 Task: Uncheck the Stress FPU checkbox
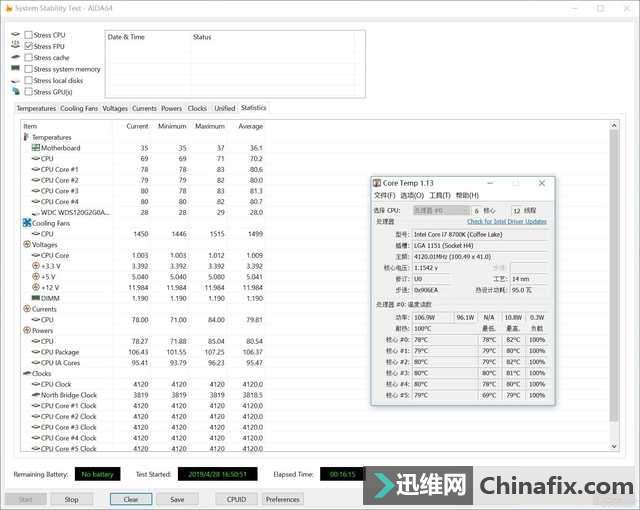point(28,47)
